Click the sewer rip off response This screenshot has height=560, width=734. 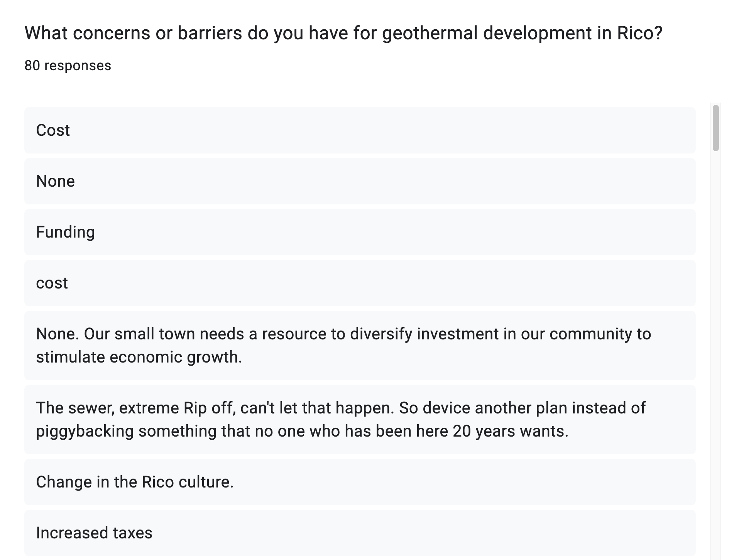[x=360, y=420]
